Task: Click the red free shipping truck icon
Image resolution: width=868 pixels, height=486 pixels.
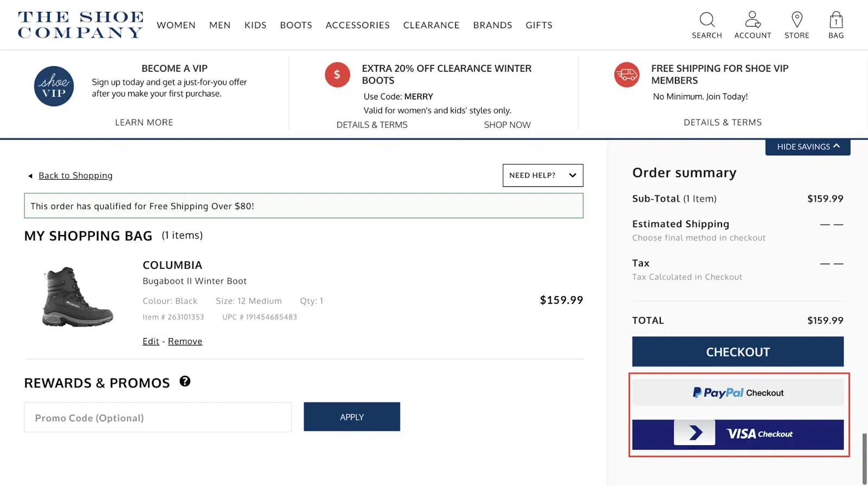Action: (627, 75)
